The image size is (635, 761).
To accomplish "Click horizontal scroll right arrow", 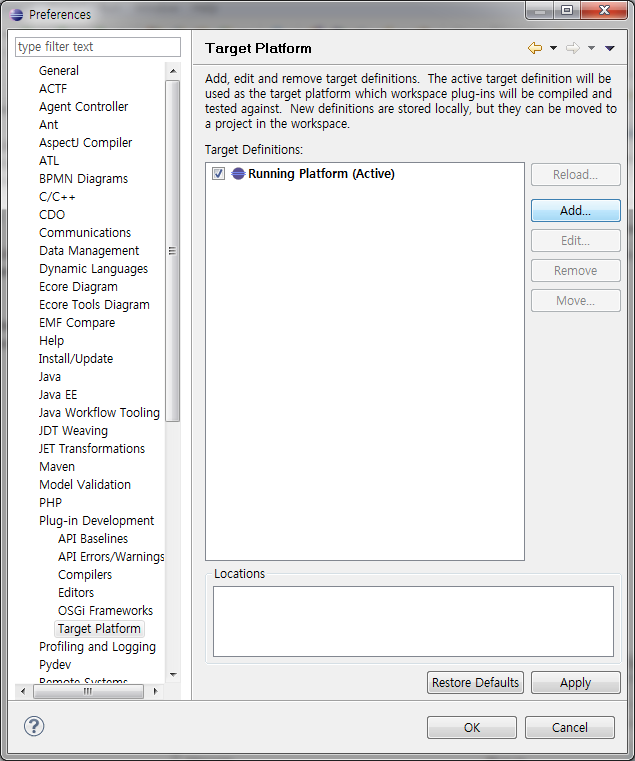I will point(155,691).
